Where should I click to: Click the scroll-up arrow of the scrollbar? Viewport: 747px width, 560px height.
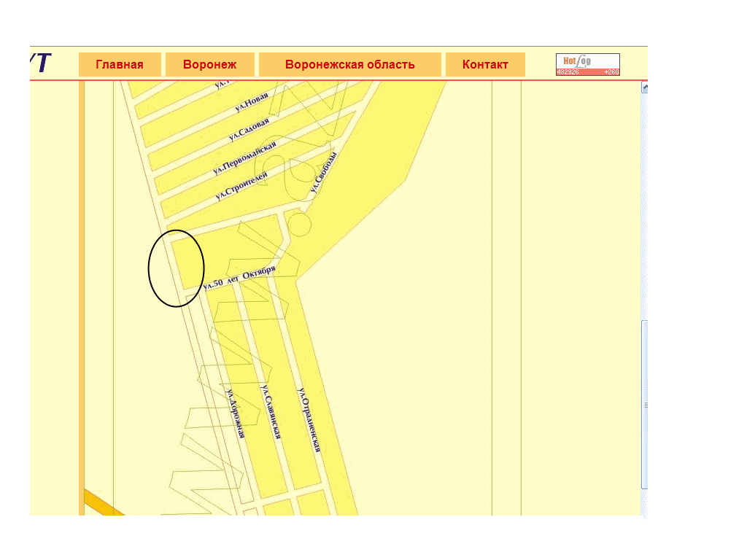(x=644, y=88)
